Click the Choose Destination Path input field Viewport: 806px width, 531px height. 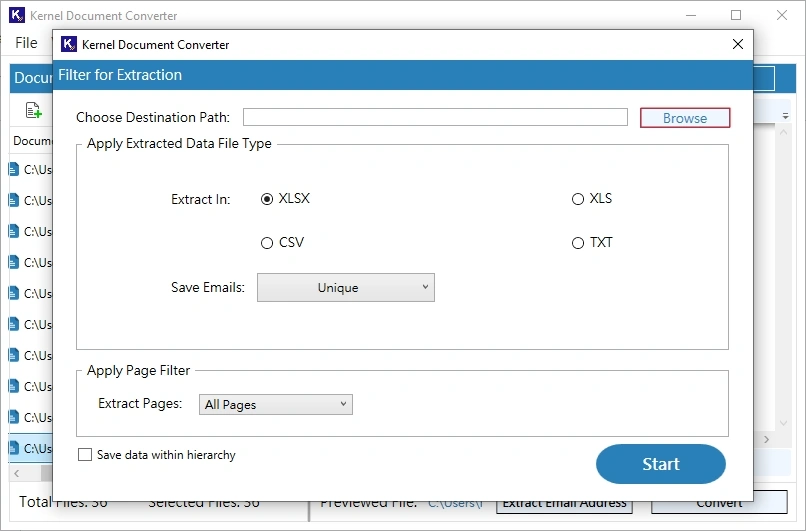[435, 117]
